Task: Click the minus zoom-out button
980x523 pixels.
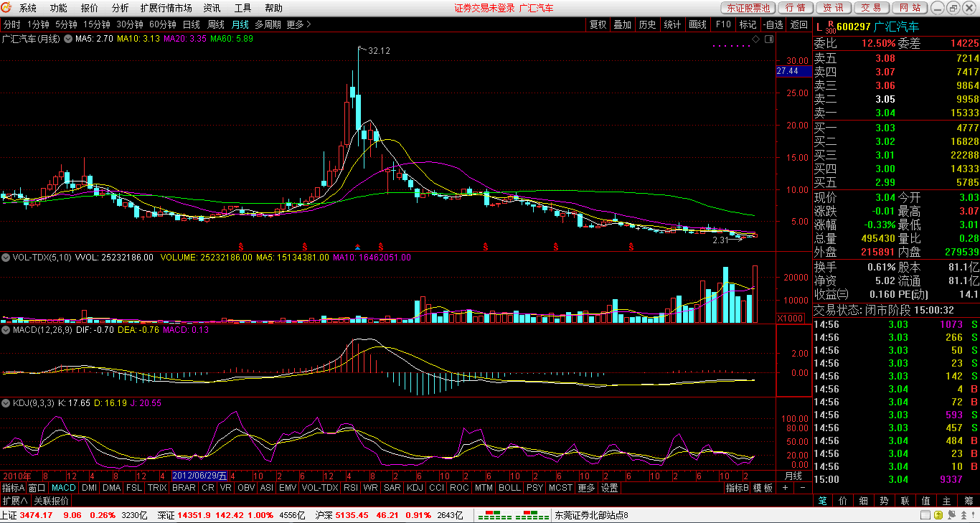Action: (x=803, y=488)
